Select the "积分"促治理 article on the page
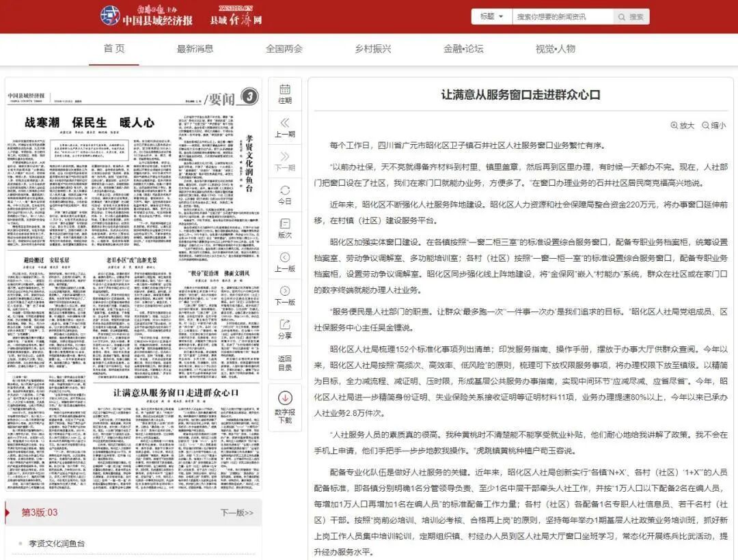The width and height of the screenshot is (738, 560). tap(219, 273)
